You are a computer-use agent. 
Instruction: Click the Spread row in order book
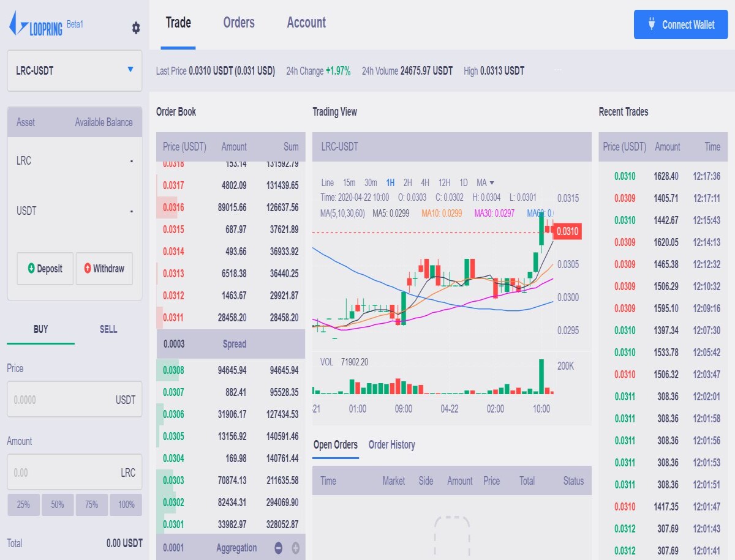tap(230, 344)
